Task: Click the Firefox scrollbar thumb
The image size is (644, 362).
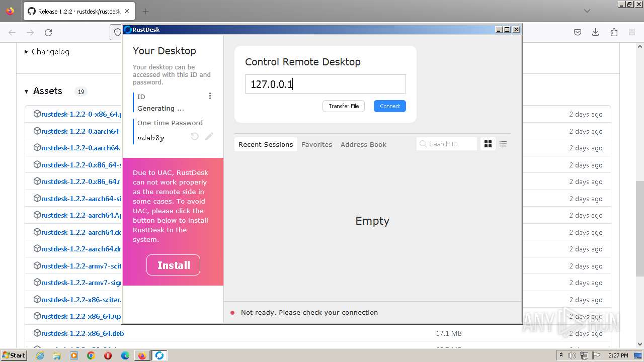Action: point(639,229)
